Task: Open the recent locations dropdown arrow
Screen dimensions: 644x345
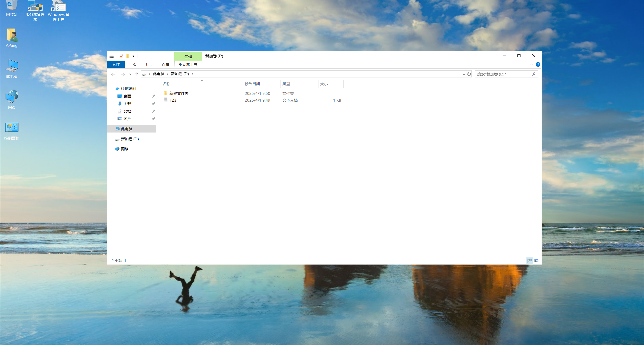Action: coord(130,74)
